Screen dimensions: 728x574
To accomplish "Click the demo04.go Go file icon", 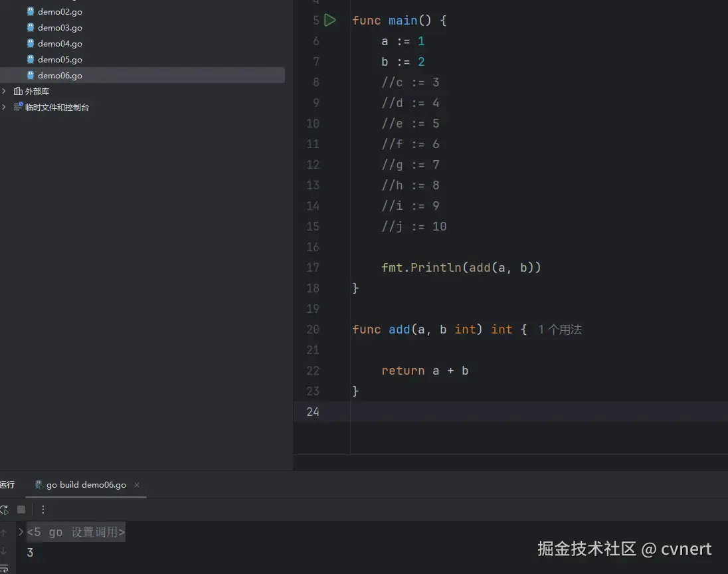I will click(x=31, y=43).
